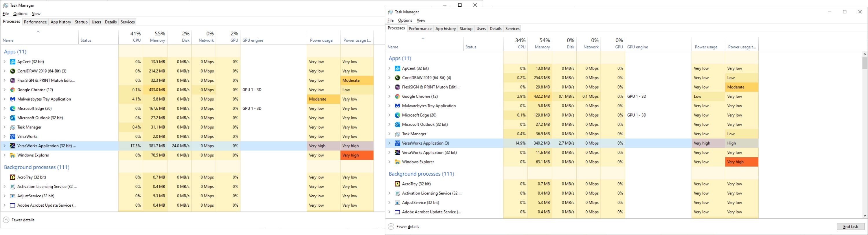Click Adobe Acrobat Update Service icon, right window
The image size is (868, 235).
point(397,212)
